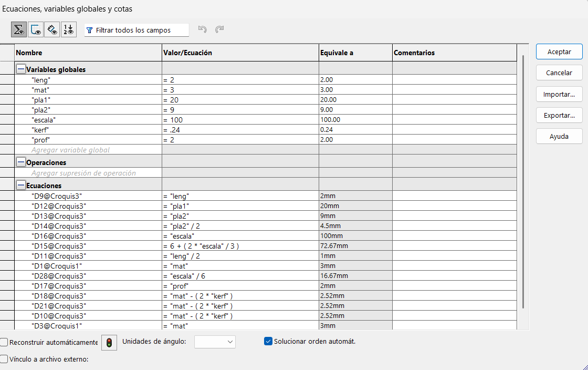588x370 pixels.
Task: Uncheck Solucionar orden automát. checkbox
Action: click(268, 341)
